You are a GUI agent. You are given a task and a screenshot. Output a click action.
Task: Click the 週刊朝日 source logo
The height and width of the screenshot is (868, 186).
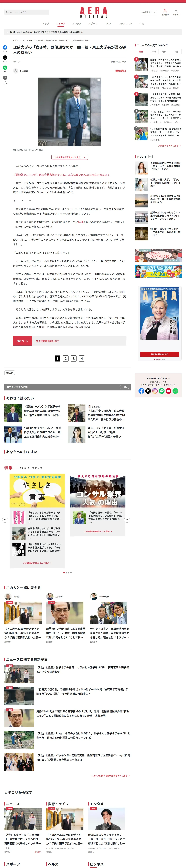[121, 71]
